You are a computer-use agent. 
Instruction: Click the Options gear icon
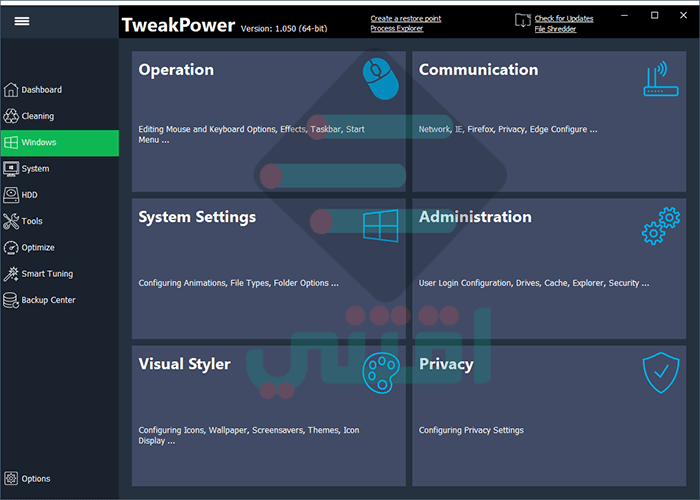point(11,479)
